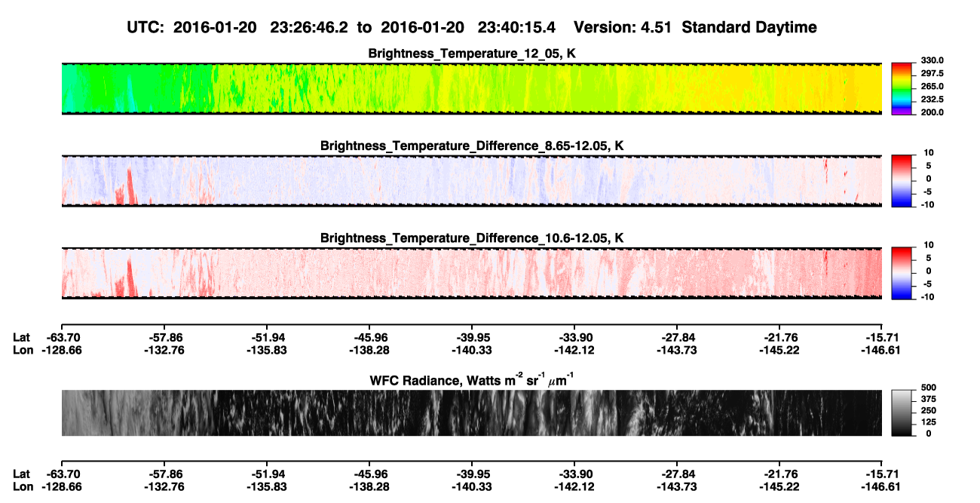Click longitude -135.83 under the 10.6-12.05 panel

click(x=267, y=350)
